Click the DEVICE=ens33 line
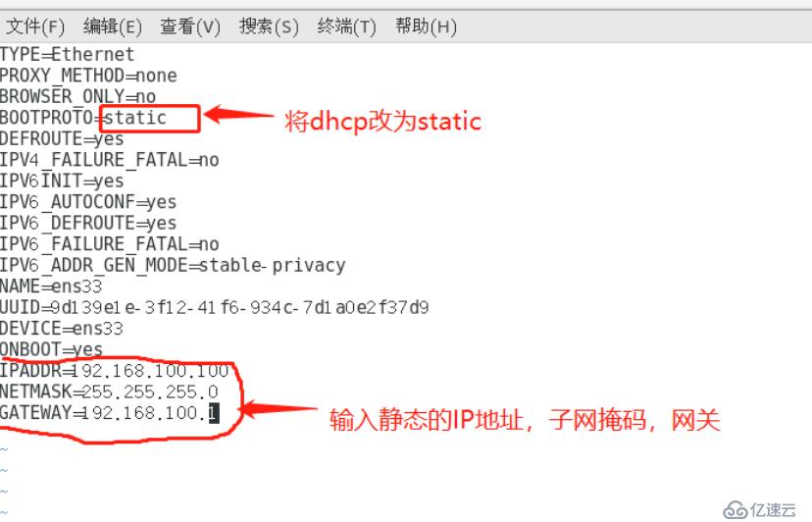 tap(62, 329)
